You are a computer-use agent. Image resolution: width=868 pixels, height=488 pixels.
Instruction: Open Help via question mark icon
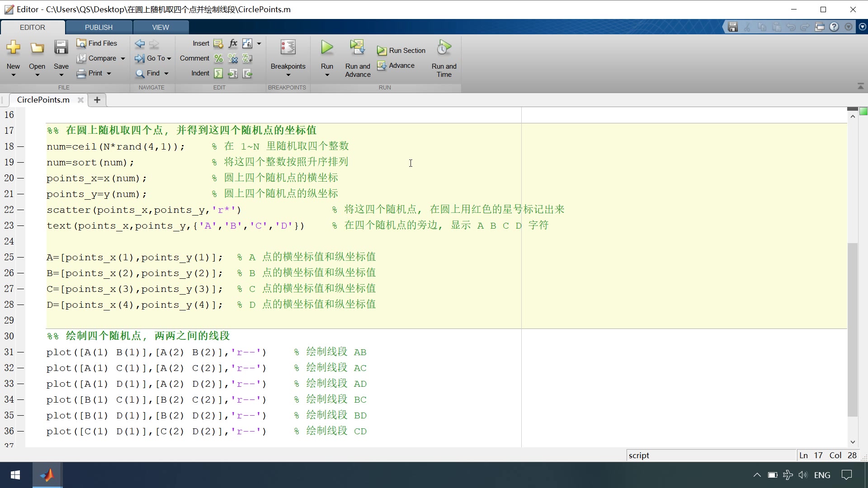point(834,27)
